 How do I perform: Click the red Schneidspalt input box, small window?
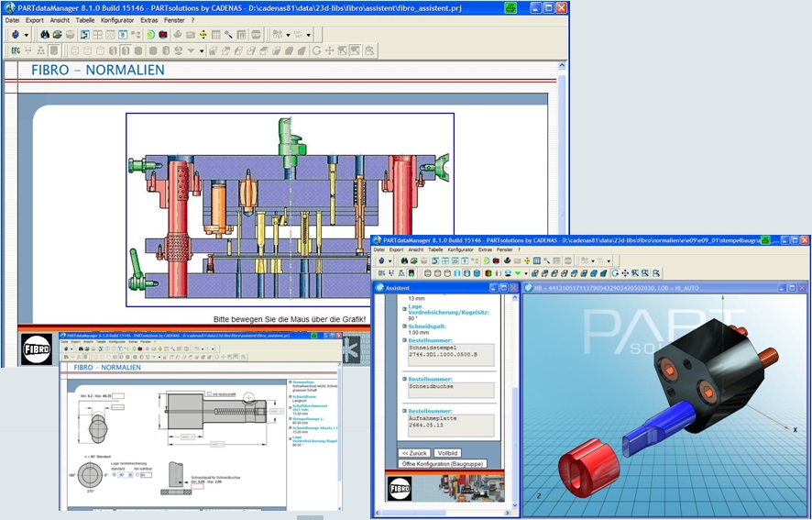coord(197,486)
